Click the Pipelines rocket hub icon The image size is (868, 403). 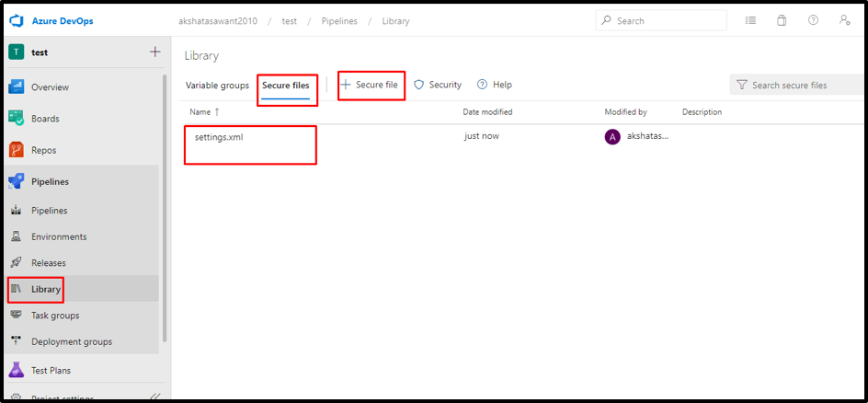(16, 181)
